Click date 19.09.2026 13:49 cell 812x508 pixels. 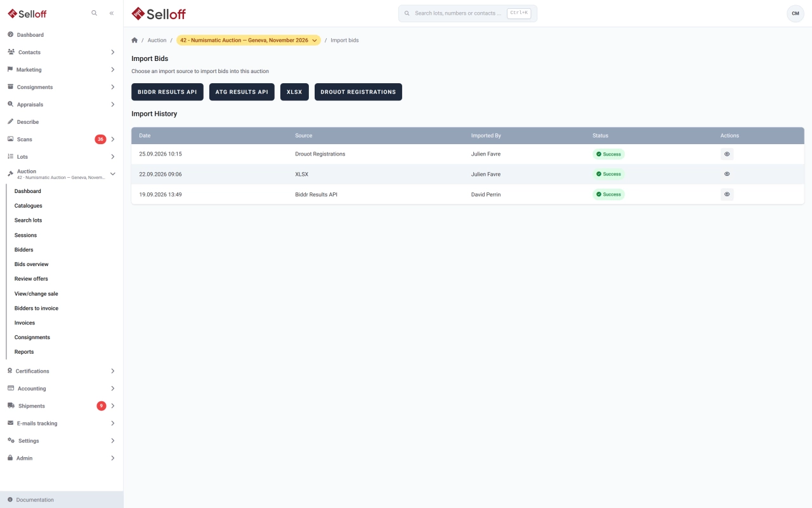coord(160,194)
